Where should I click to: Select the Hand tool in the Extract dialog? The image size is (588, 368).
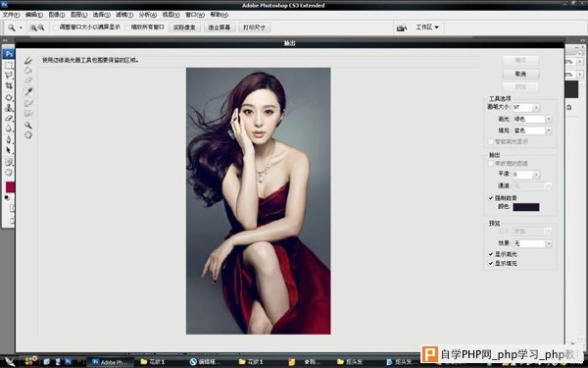28,134
